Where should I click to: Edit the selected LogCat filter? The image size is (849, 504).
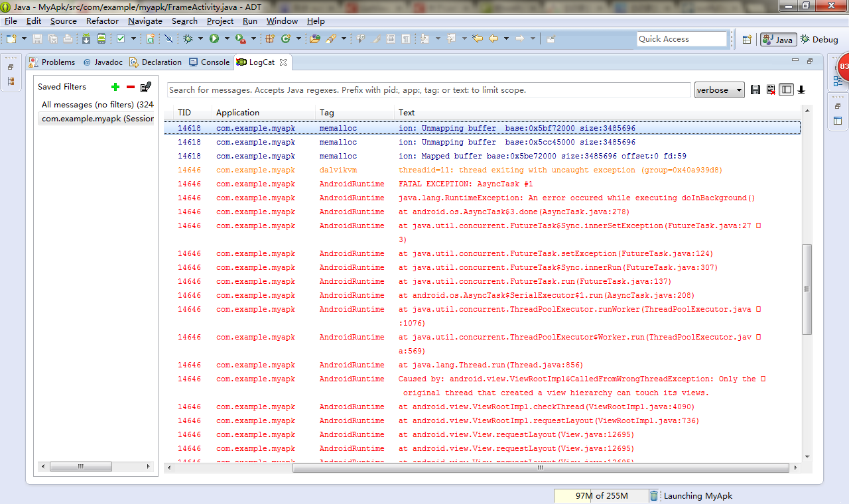tap(146, 87)
